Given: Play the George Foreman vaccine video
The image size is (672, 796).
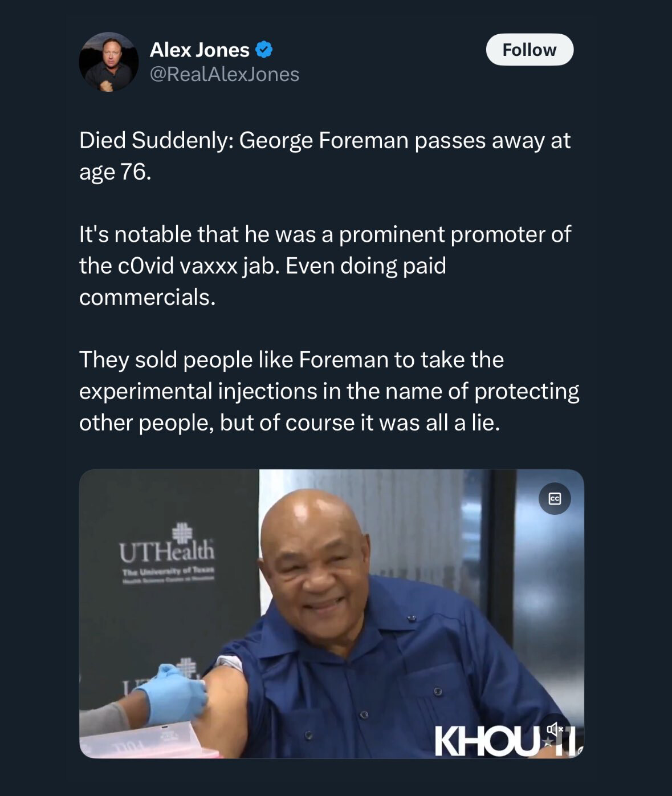Looking at the screenshot, I should (331, 614).
